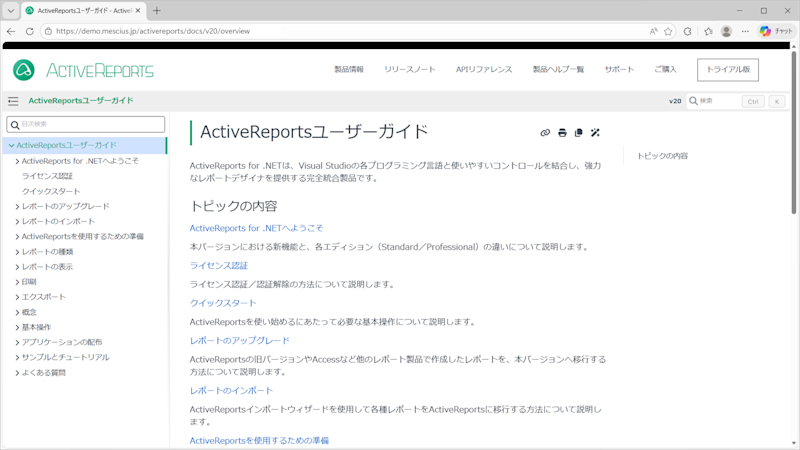The height and width of the screenshot is (450, 800).
Task: Click the トライアル版 button
Action: click(x=728, y=69)
